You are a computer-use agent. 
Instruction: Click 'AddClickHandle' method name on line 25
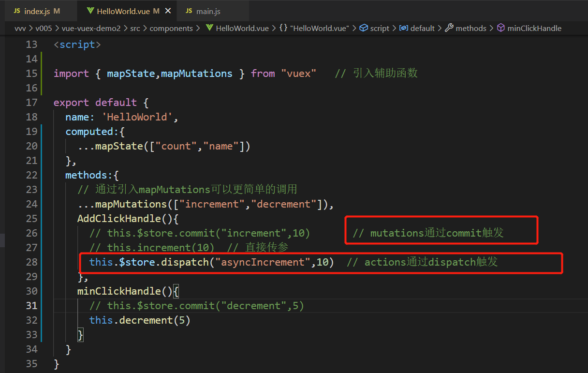119,219
